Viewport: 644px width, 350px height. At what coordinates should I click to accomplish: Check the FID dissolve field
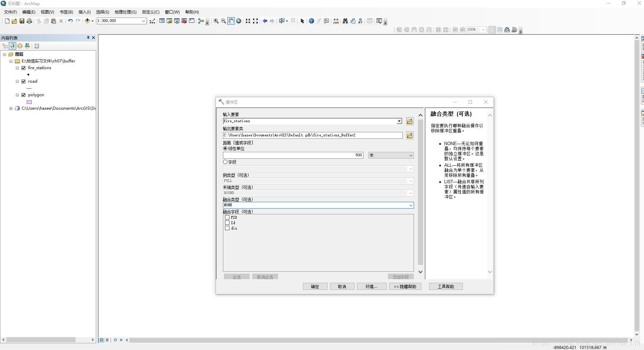[227, 217]
